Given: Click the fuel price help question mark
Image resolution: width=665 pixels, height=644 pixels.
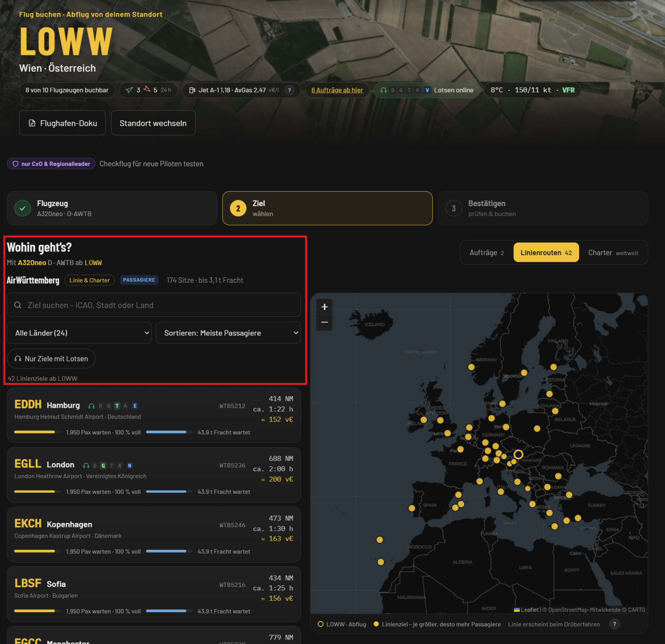Looking at the screenshot, I should pyautogui.click(x=289, y=90).
